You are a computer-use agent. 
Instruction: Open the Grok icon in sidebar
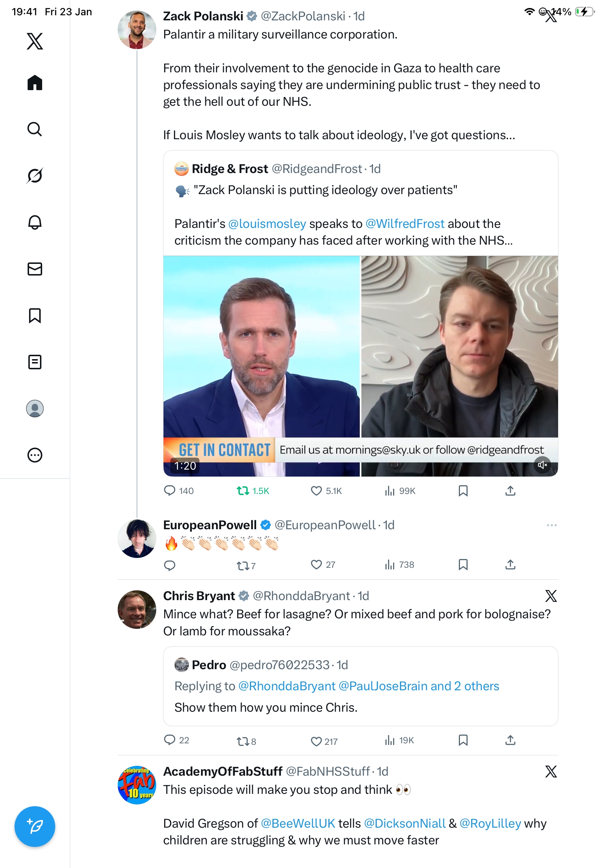(35, 176)
